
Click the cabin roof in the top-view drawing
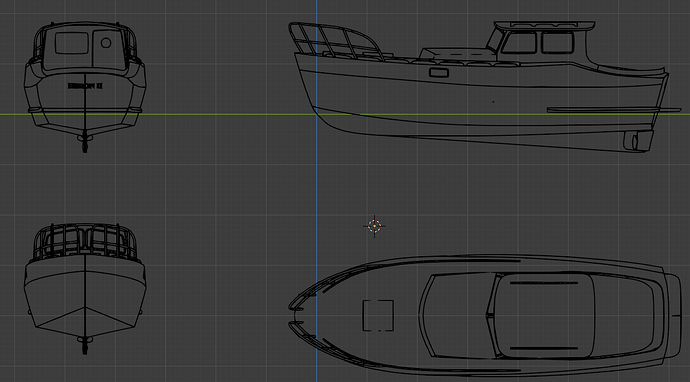coord(545,315)
